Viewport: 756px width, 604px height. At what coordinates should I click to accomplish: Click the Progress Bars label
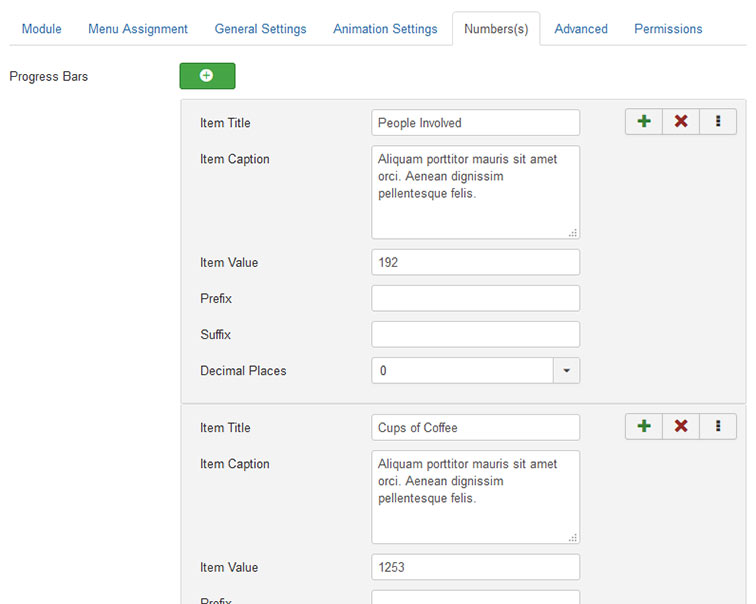tap(49, 77)
